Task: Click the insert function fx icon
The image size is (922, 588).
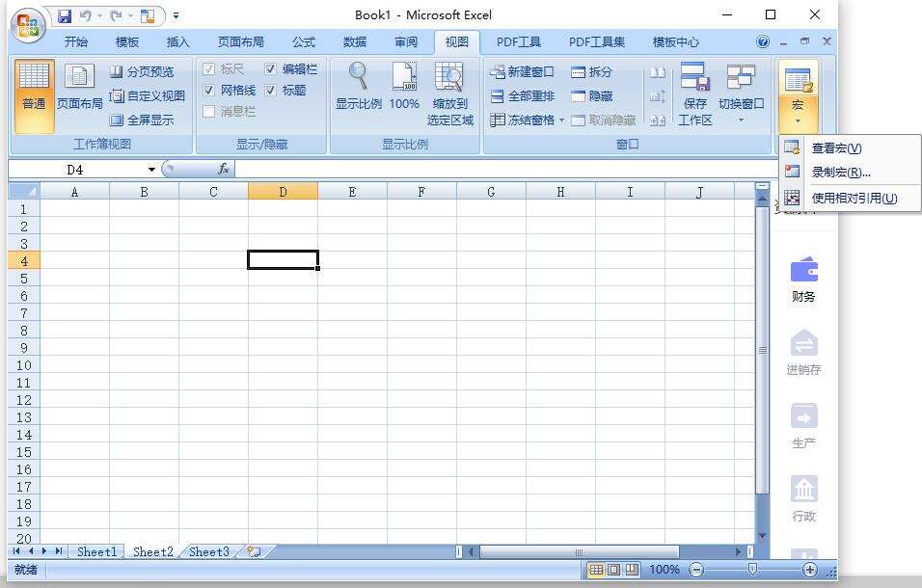Action: (224, 170)
